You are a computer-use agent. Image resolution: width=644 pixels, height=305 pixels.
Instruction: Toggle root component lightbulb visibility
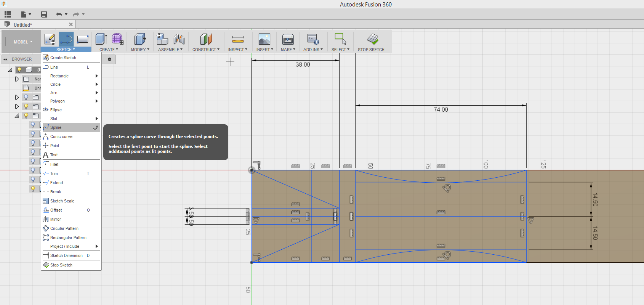pyautogui.click(x=19, y=70)
